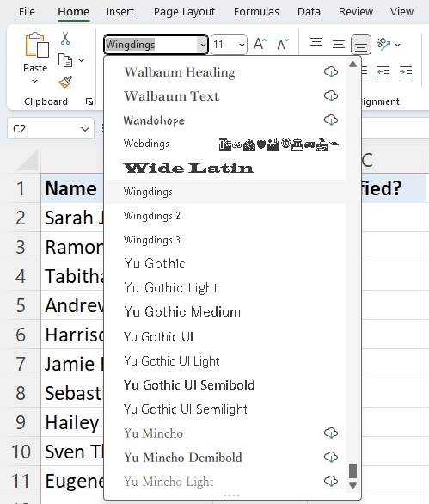The width and height of the screenshot is (429, 504).
Task: Switch to the Data tab
Action: (309, 12)
